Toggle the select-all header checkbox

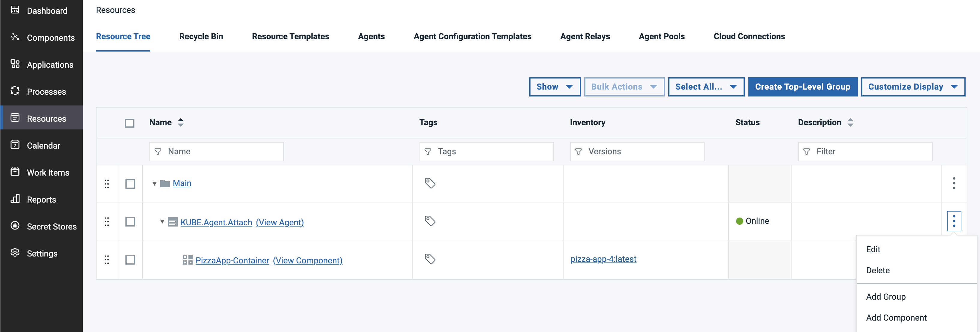tap(130, 123)
